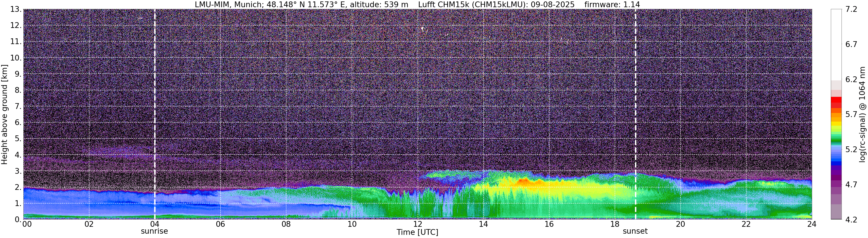Click the height axis tick "5."
Image resolution: width=868 pixels, height=238 pixels.
[x=18, y=139]
